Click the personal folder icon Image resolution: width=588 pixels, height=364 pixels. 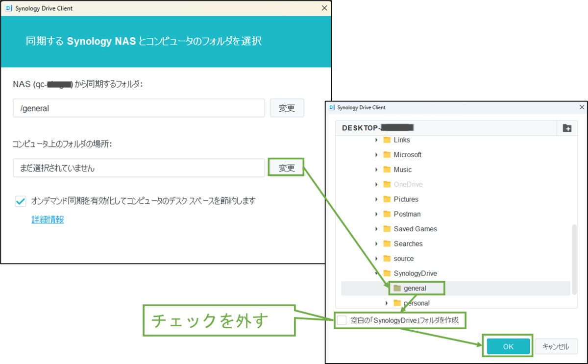click(397, 303)
